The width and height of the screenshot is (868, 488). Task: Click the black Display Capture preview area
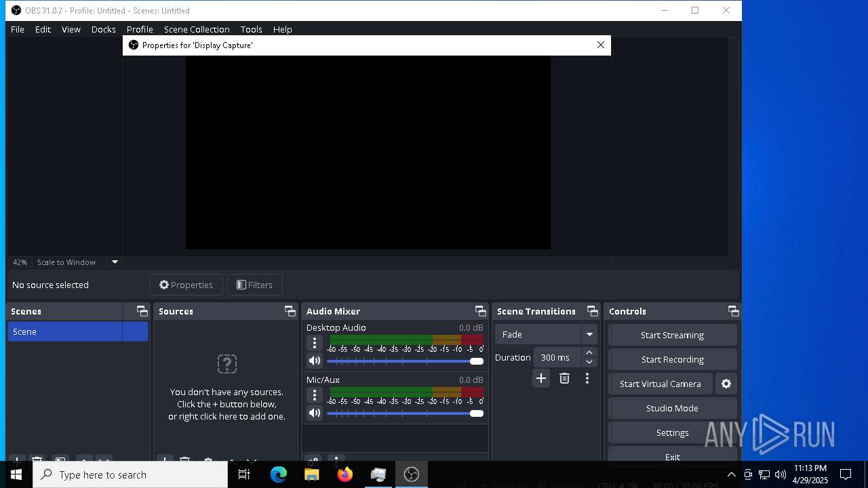click(368, 152)
